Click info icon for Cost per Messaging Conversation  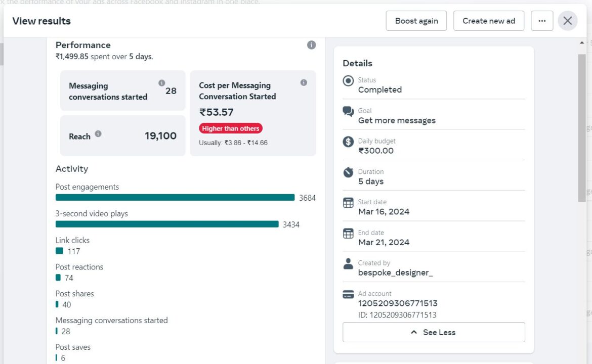[x=304, y=82]
